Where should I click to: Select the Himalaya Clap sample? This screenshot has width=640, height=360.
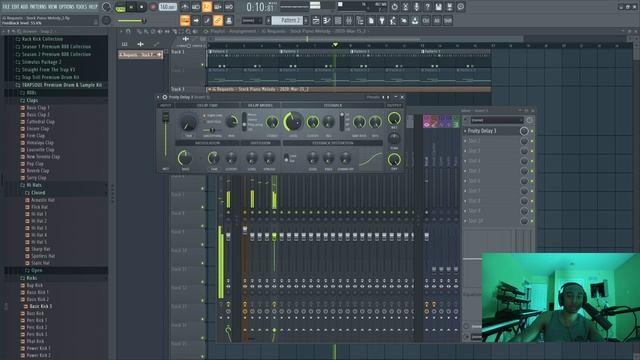click(40, 143)
